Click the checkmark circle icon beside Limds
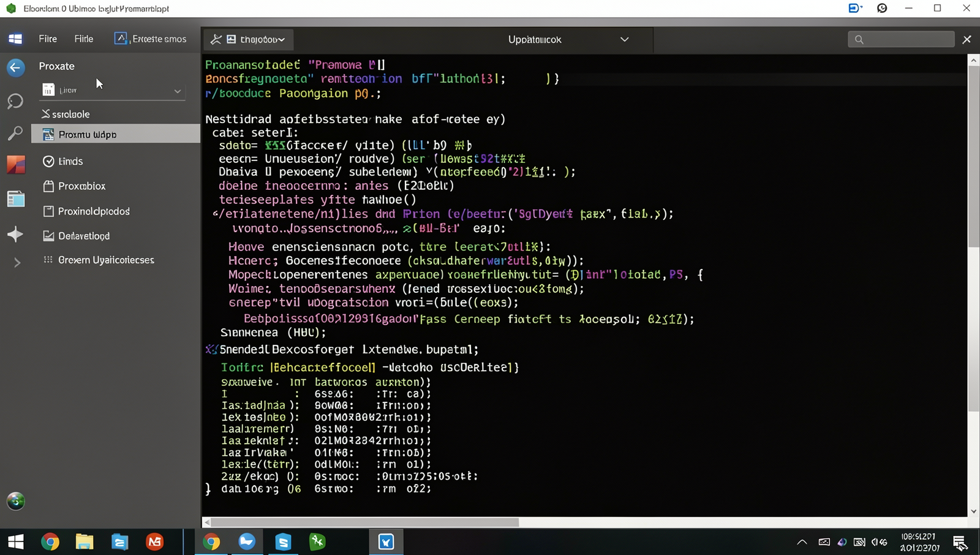 click(48, 161)
